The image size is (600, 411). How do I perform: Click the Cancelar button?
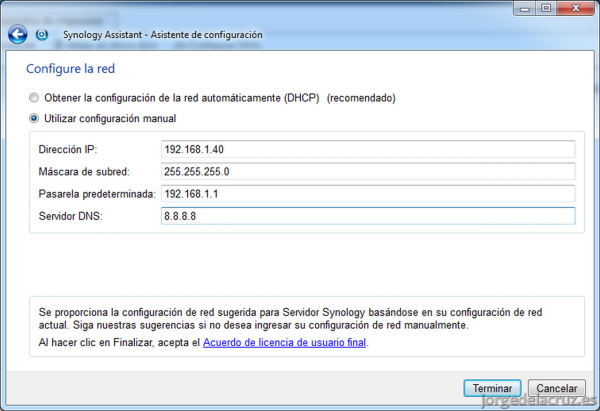[556, 388]
